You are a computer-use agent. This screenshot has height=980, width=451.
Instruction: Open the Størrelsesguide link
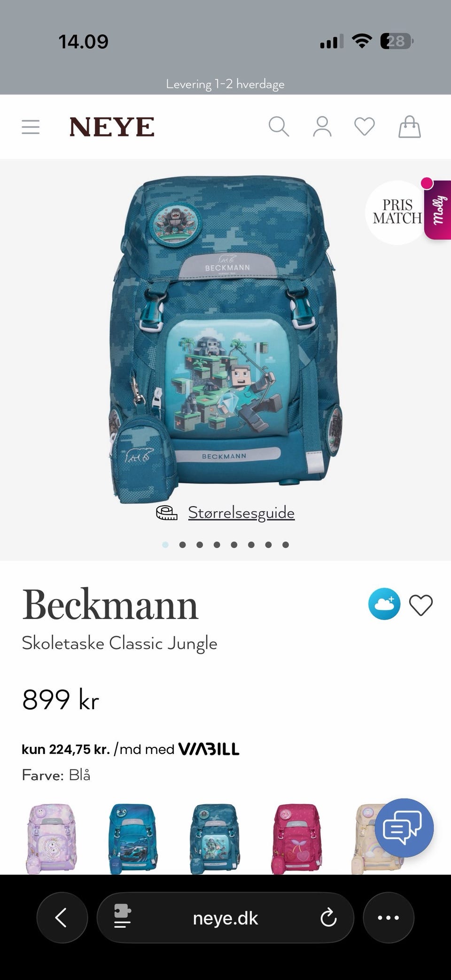coord(241,512)
